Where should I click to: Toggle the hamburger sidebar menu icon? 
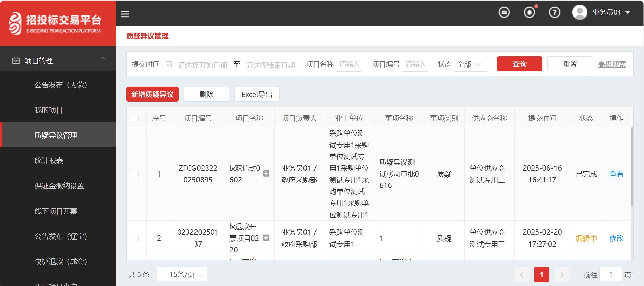pos(125,14)
